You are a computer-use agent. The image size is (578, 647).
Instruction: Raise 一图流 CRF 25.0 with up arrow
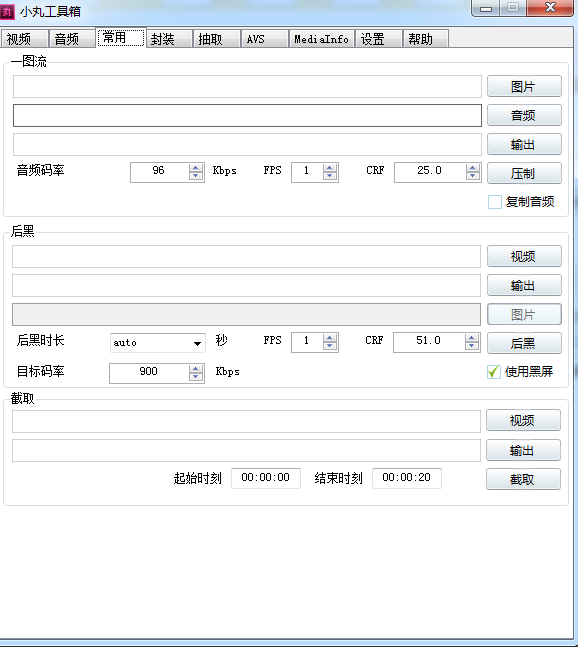point(472,168)
